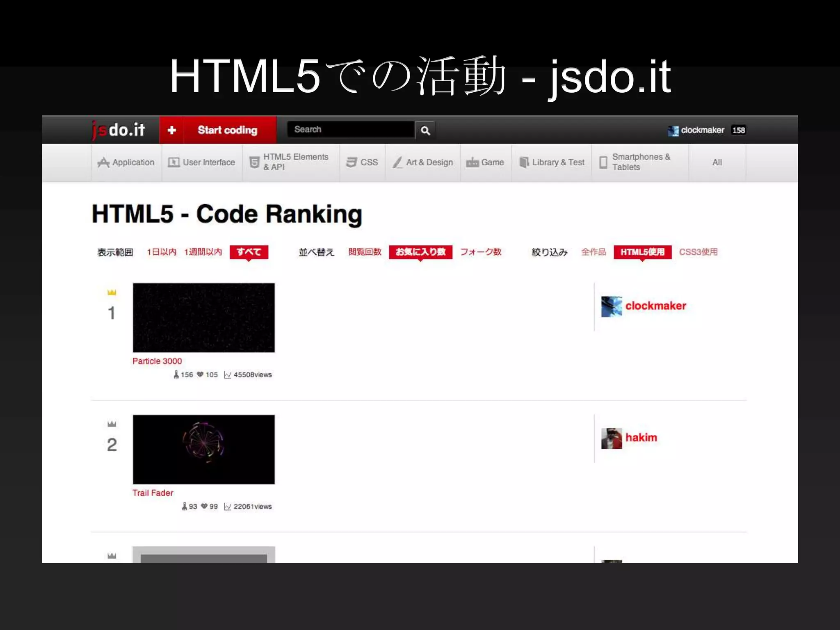Click favorite heart icon for Particle 3000

click(200, 374)
